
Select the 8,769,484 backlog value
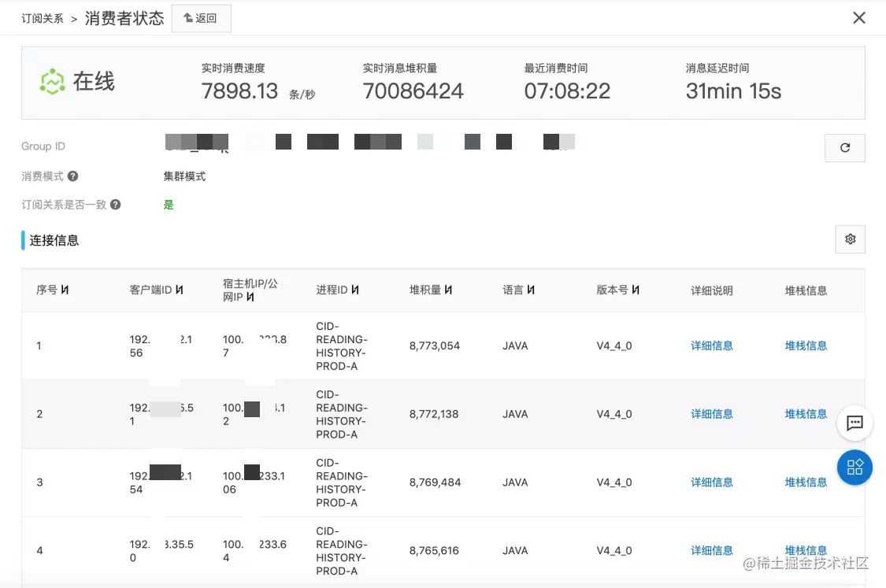click(435, 483)
